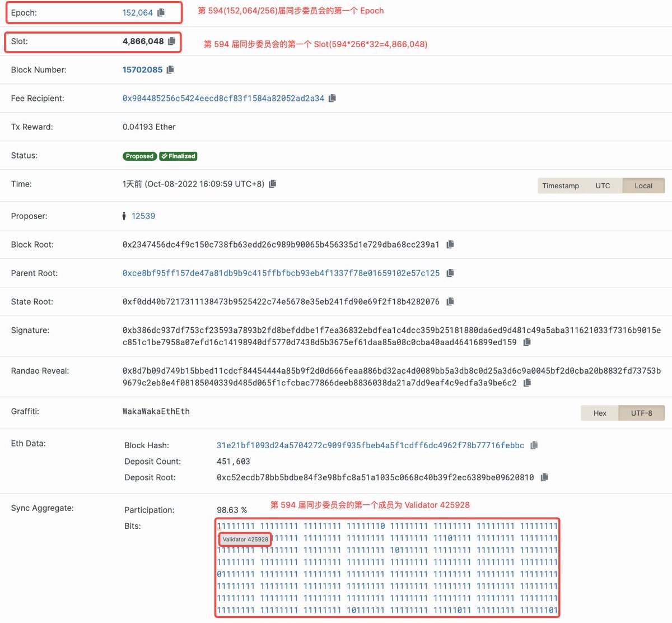Select the Local timezone tab

point(643,185)
